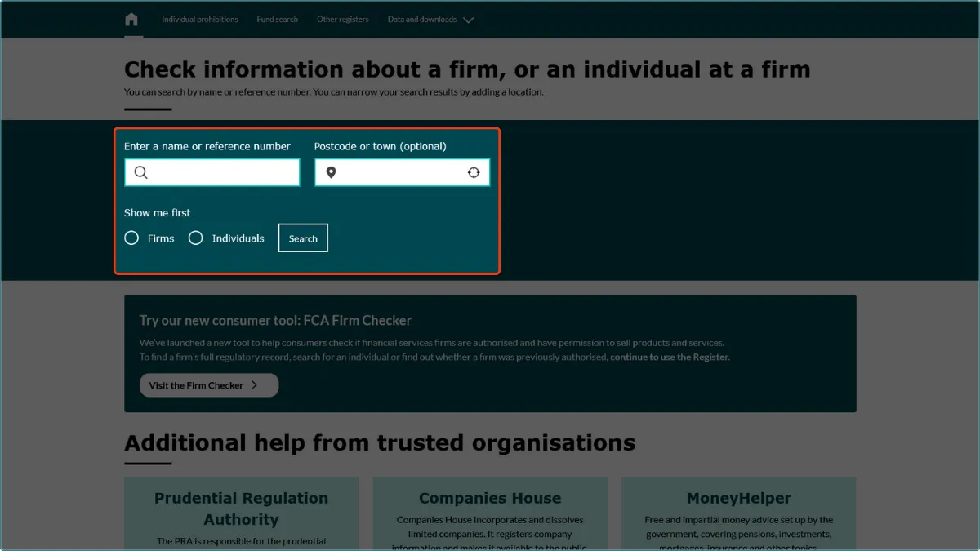
Task: Click the map pin icon in postcode field
Action: [331, 172]
